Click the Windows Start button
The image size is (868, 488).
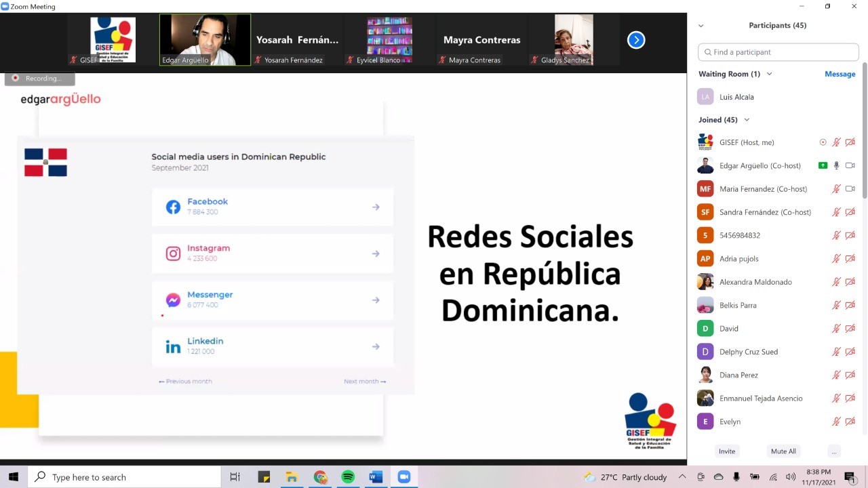click(14, 477)
